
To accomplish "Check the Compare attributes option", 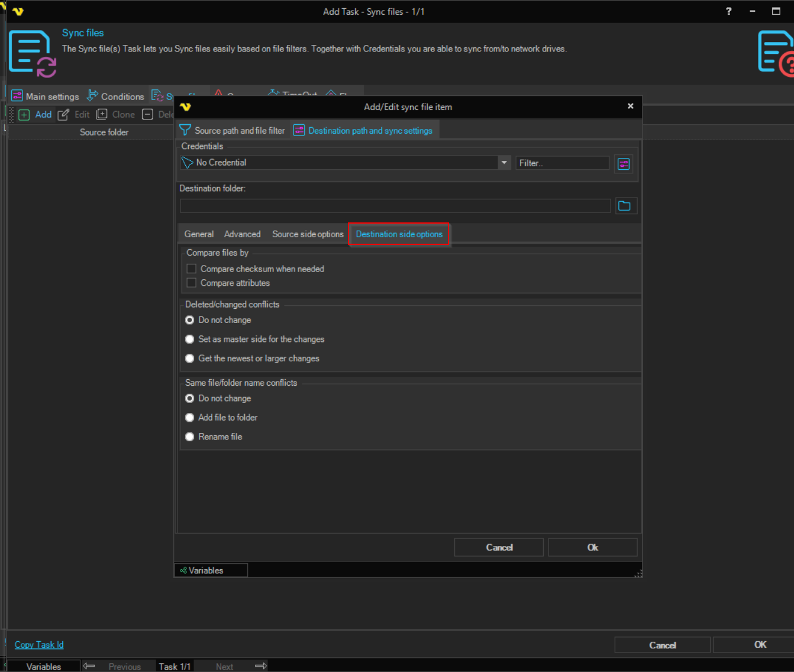I will 192,283.
